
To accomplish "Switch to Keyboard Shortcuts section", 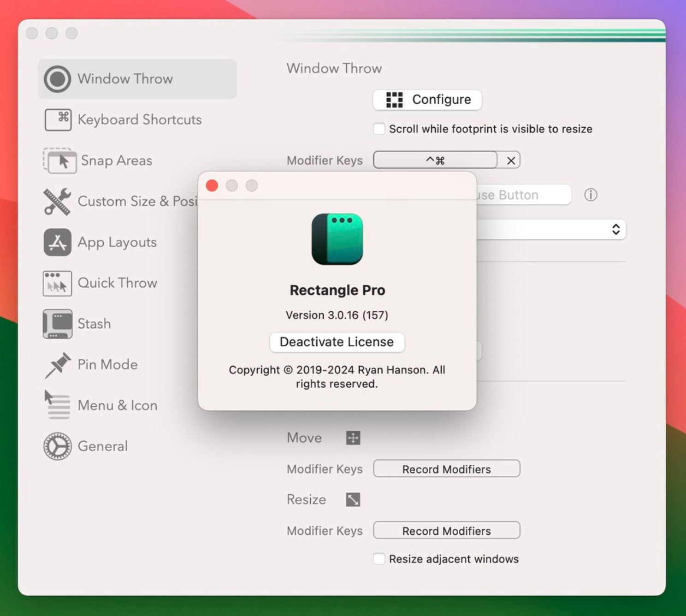I will click(x=140, y=120).
